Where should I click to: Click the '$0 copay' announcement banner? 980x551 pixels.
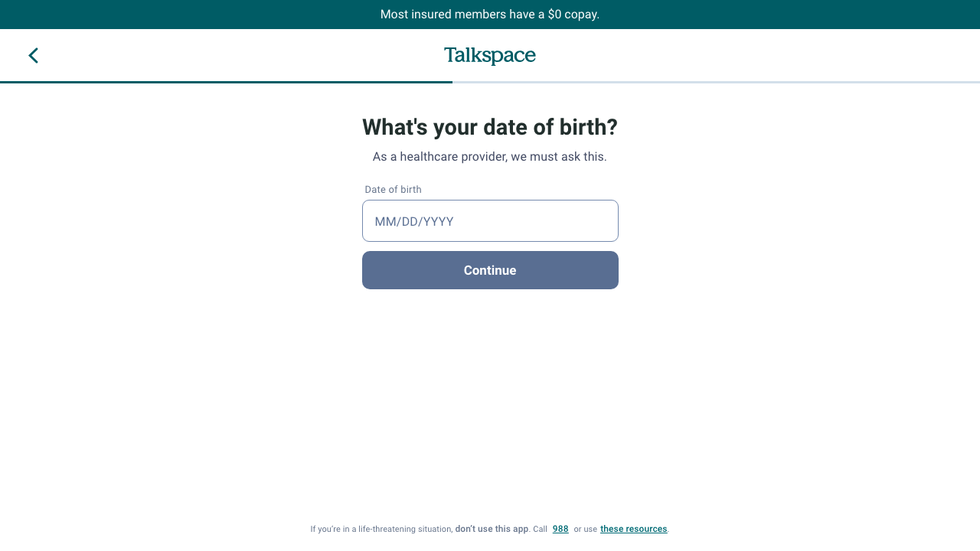click(x=490, y=14)
